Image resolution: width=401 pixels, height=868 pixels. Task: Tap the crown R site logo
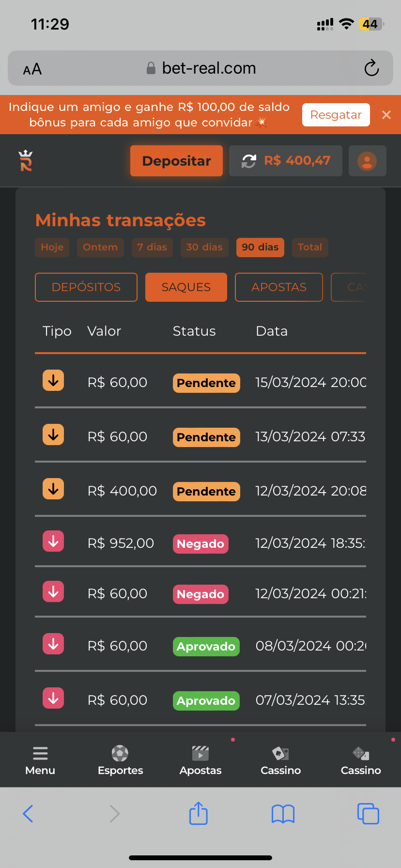tap(26, 161)
